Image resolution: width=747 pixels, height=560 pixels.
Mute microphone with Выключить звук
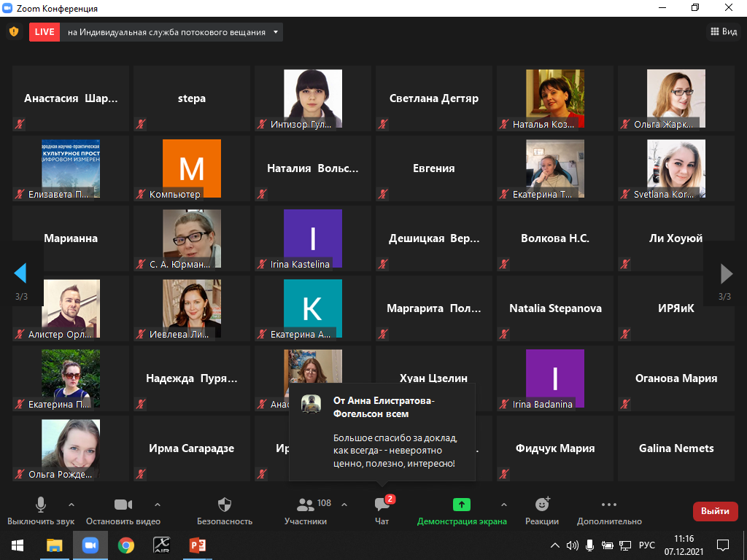point(41,511)
